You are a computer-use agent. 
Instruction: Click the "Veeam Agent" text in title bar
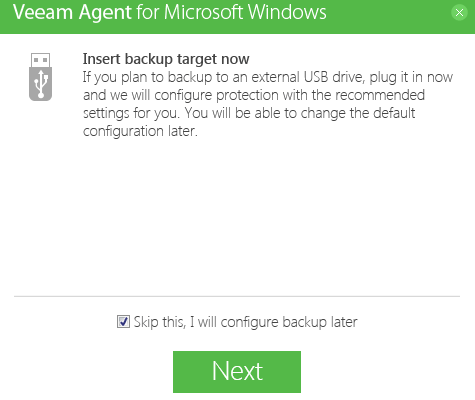click(x=72, y=12)
